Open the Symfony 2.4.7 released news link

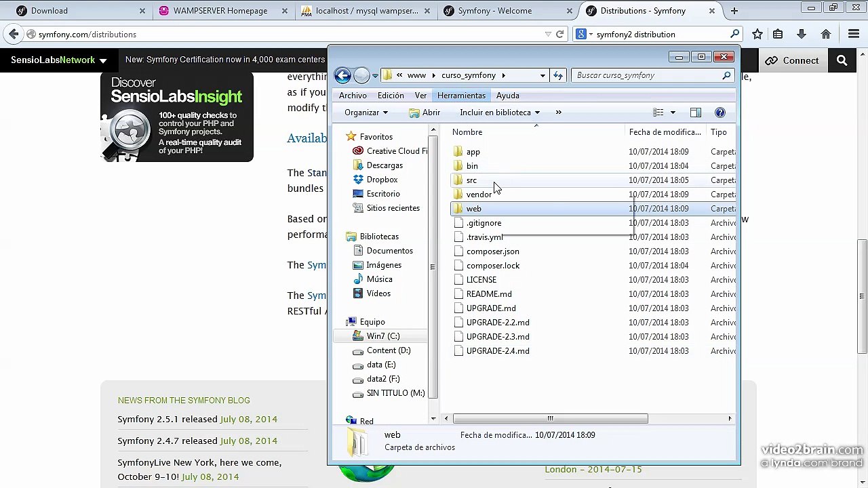click(x=167, y=441)
